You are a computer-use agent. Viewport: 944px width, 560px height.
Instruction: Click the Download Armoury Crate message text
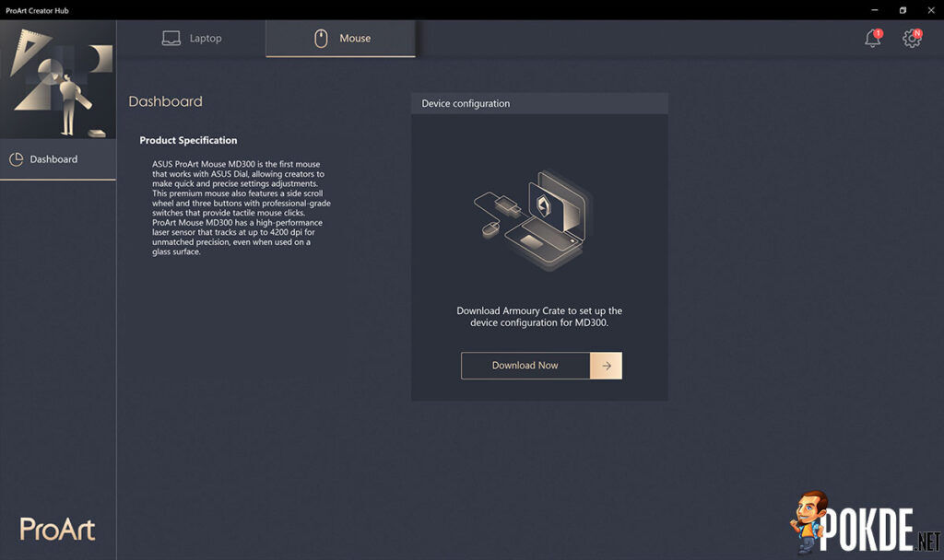(x=539, y=317)
